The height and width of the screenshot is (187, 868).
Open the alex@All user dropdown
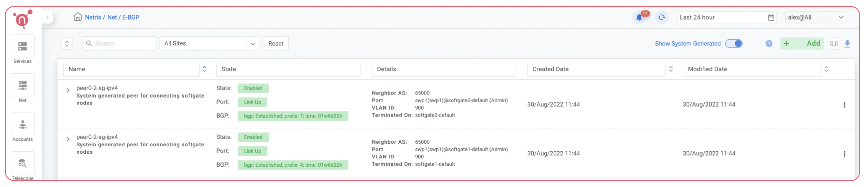pyautogui.click(x=815, y=17)
